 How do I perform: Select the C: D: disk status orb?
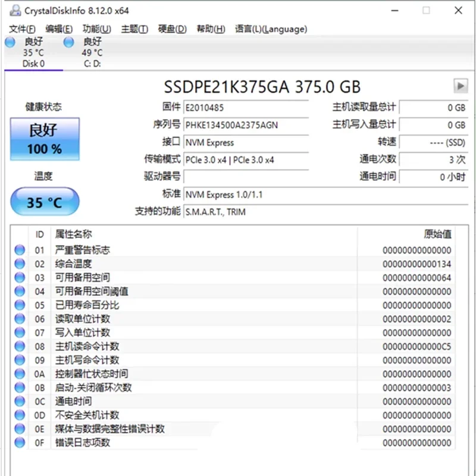click(69, 42)
